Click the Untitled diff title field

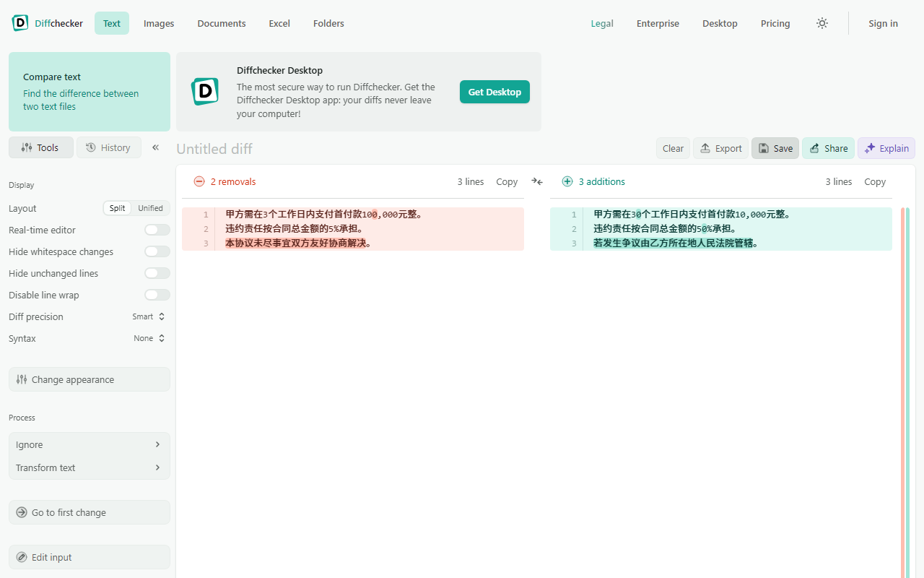coord(214,149)
